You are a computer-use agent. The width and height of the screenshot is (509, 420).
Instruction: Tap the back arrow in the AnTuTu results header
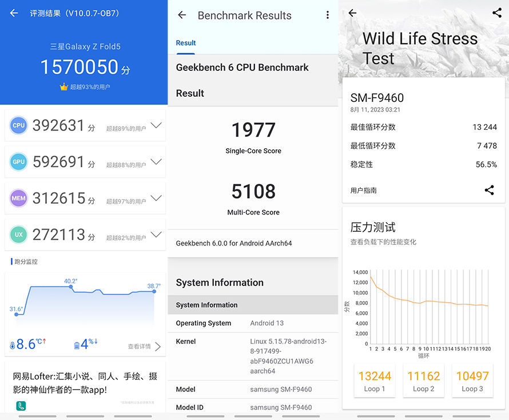coord(14,13)
